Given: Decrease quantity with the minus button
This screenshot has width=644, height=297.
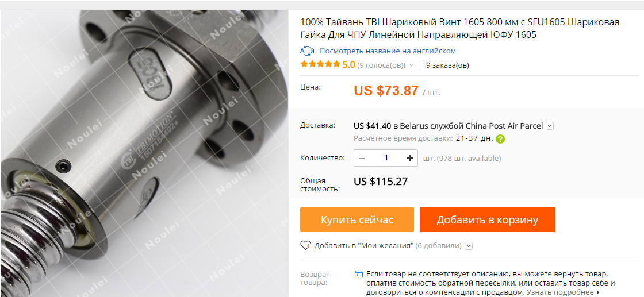Looking at the screenshot, I should 362,158.
